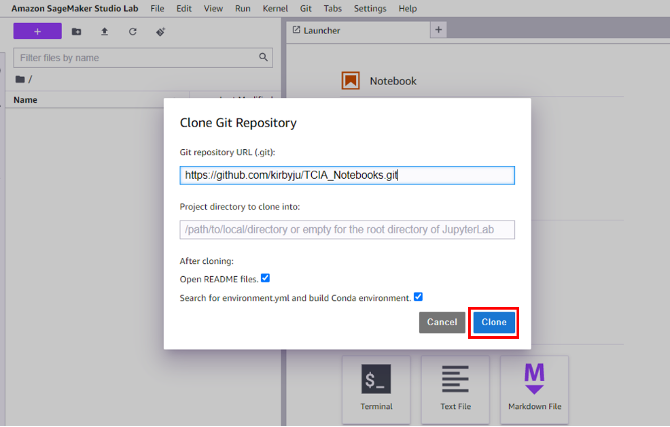670x427 pixels.
Task: Open the Settings menu
Action: point(370,9)
